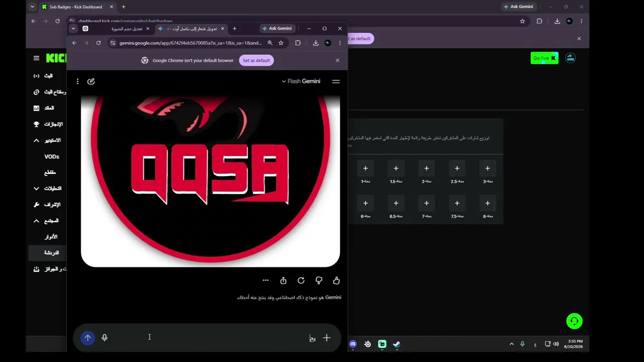Add a badge for the 1.5 slot
The width and height of the screenshot is (644, 362).
coord(396,168)
